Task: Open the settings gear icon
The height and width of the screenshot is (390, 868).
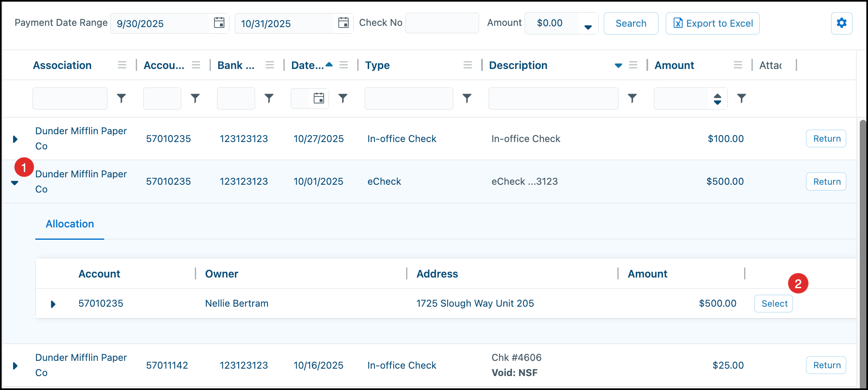Action: (x=841, y=23)
